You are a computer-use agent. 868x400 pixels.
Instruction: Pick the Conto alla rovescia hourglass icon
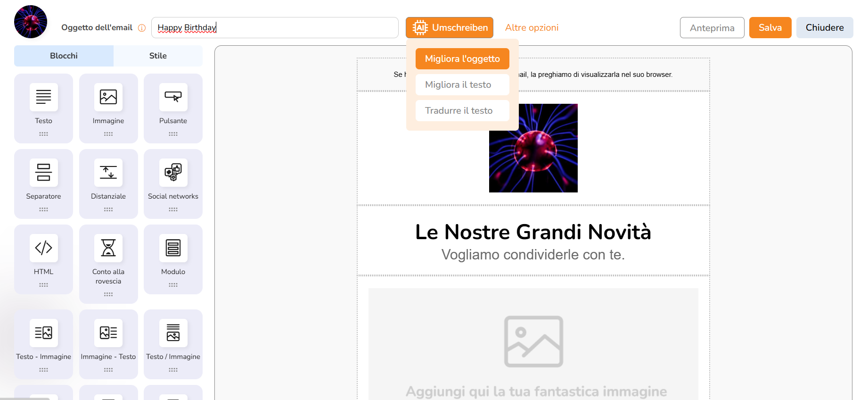(108, 248)
